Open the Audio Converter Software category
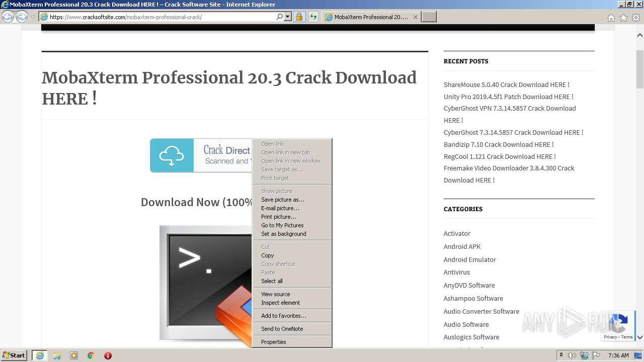The height and width of the screenshot is (362, 644). (x=481, y=311)
